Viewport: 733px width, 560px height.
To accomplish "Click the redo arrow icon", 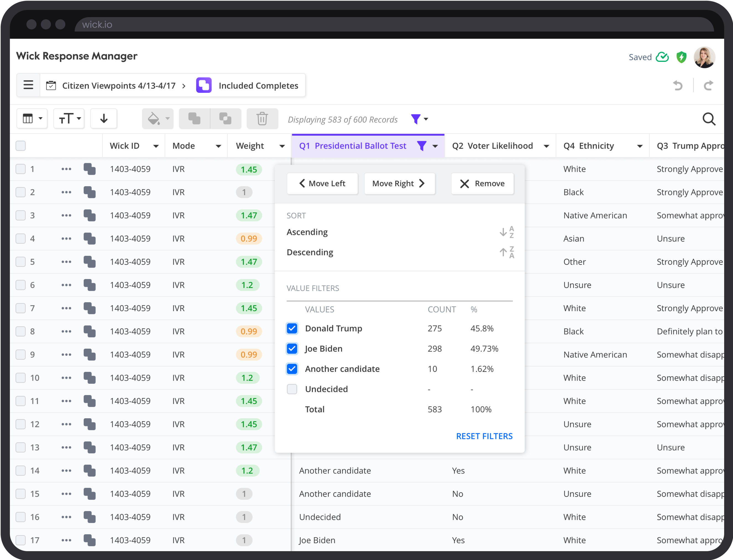I will click(x=708, y=86).
